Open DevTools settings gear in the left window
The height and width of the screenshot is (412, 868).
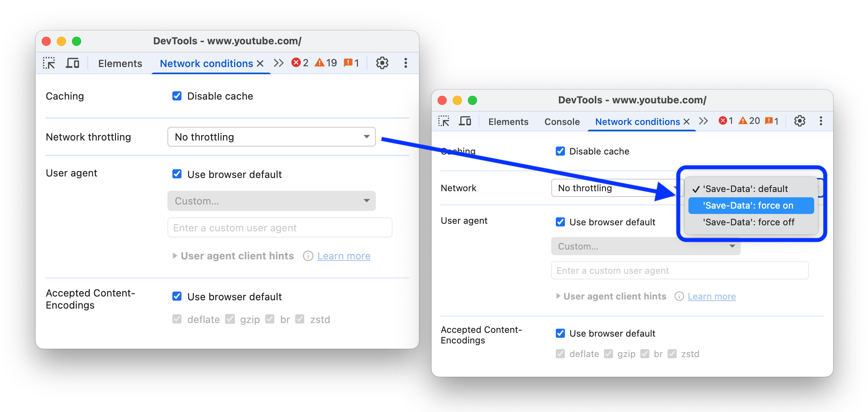382,63
